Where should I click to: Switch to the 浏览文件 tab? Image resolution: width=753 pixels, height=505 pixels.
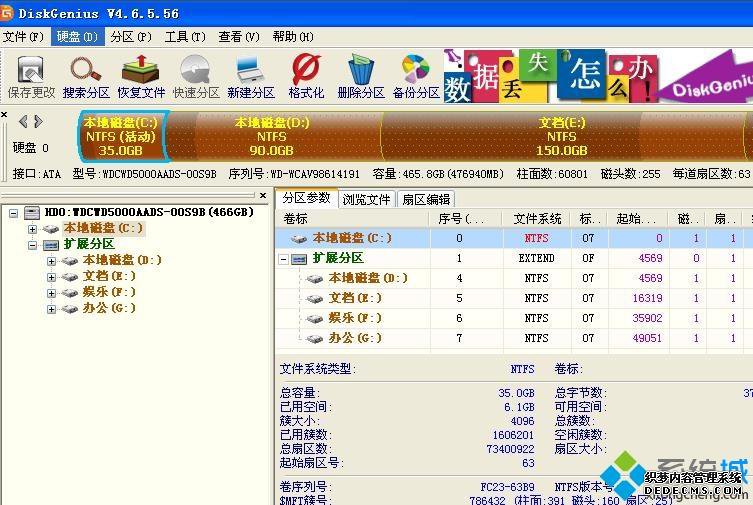tap(366, 199)
